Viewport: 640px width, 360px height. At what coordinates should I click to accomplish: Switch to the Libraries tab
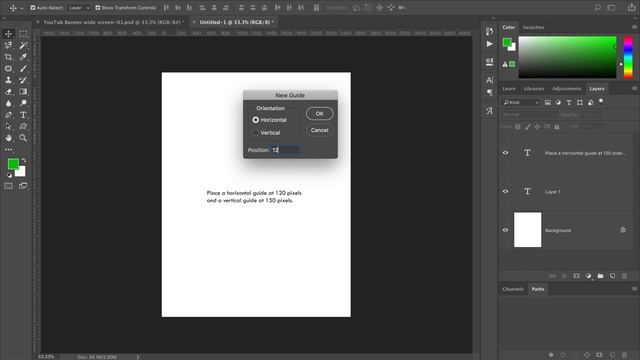[533, 89]
